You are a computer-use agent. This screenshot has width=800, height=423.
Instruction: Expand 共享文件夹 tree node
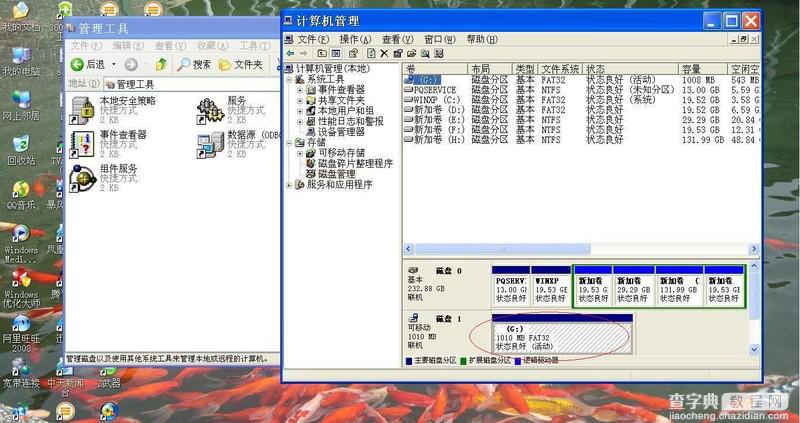click(x=300, y=101)
